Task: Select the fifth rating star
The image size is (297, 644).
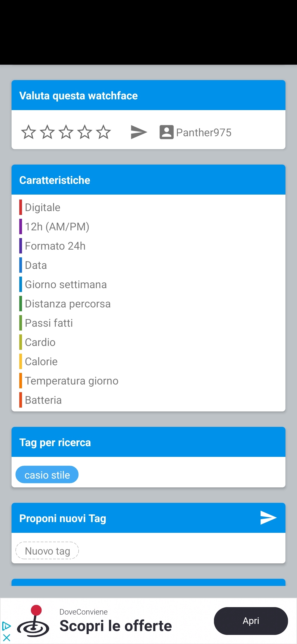Action: pos(103,132)
